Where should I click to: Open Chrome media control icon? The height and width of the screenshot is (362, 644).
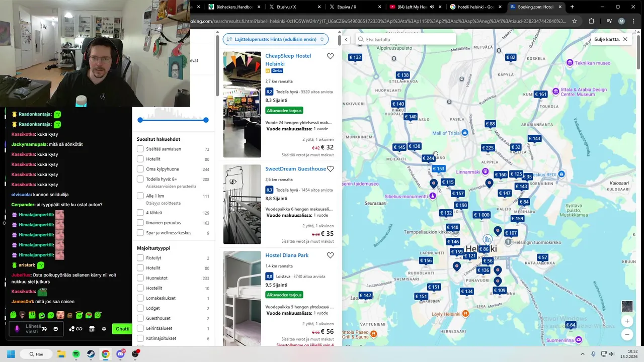(609, 21)
